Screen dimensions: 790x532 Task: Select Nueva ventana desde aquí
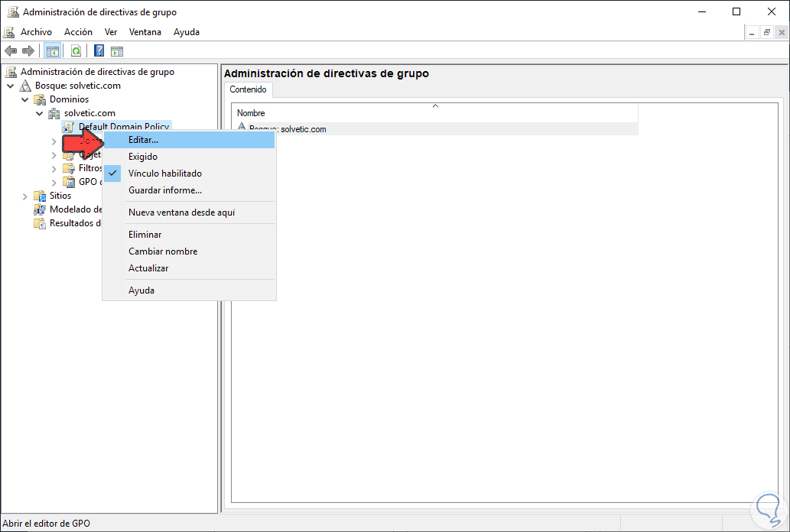[189, 212]
